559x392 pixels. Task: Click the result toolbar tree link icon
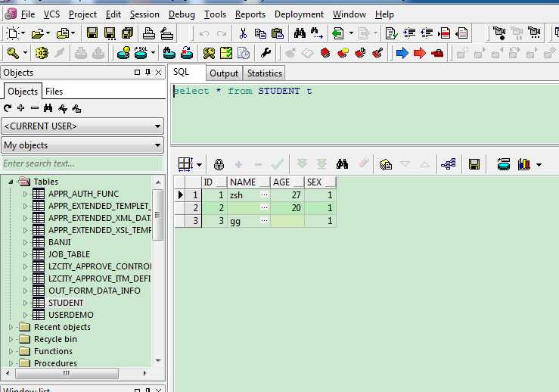448,164
